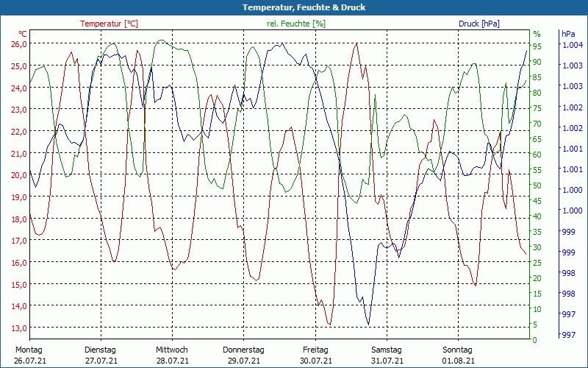Select the green 'rel. Feuchte [%]' legend label
Viewport: 588px width, 368px height.
click(295, 24)
